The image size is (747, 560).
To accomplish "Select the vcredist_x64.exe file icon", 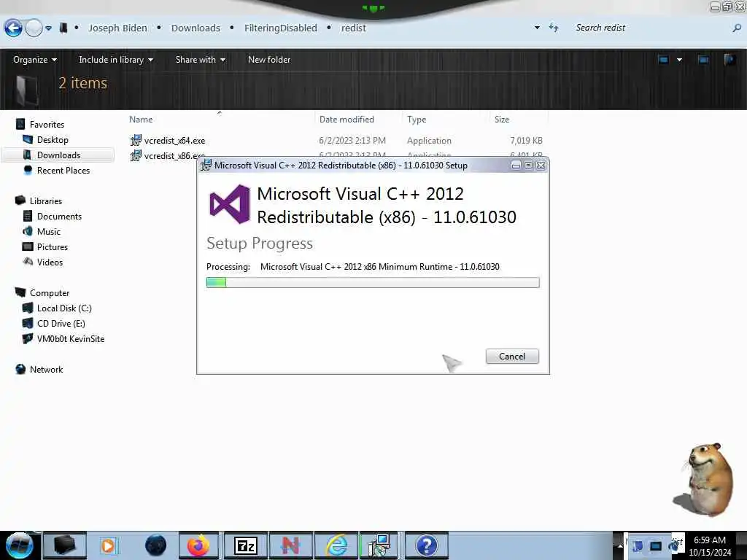I will pyautogui.click(x=136, y=140).
